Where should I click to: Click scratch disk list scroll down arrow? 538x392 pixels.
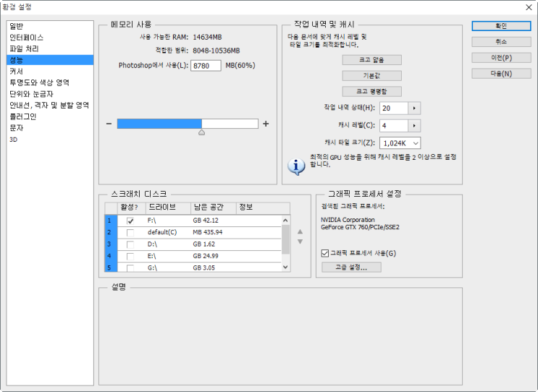(285, 268)
